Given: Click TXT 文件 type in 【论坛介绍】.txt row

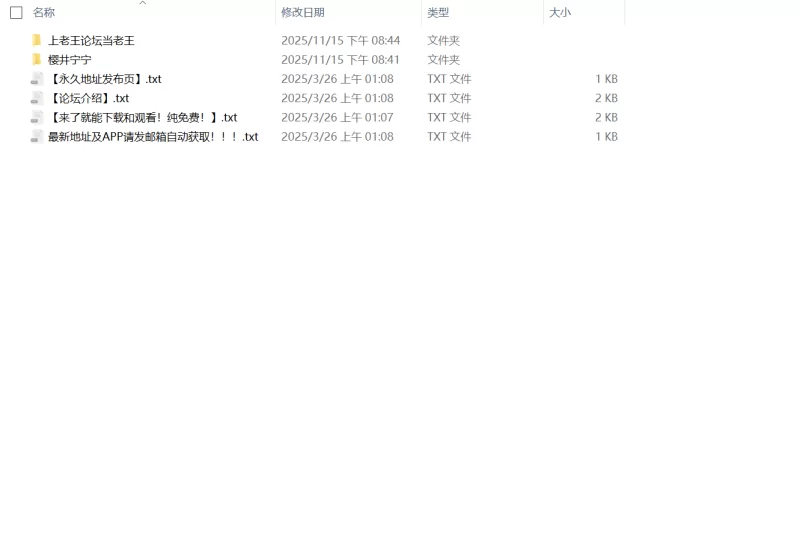Looking at the screenshot, I should pyautogui.click(x=449, y=98).
